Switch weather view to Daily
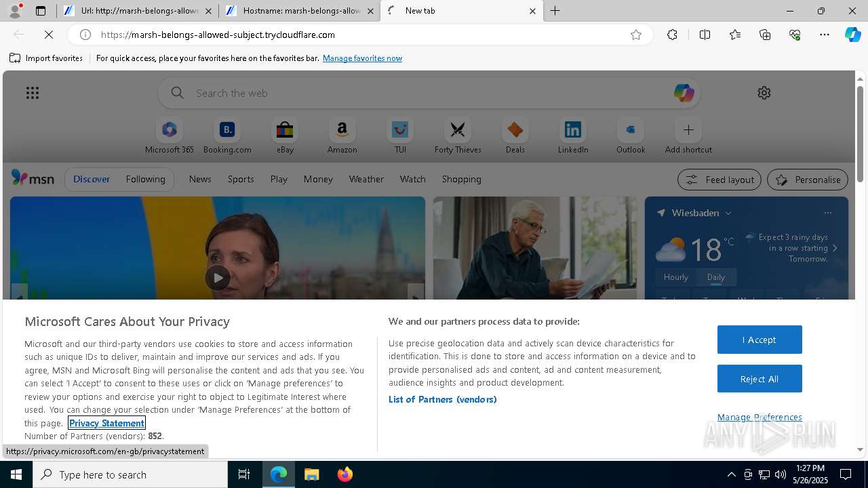The height and width of the screenshot is (488, 868). (x=716, y=277)
